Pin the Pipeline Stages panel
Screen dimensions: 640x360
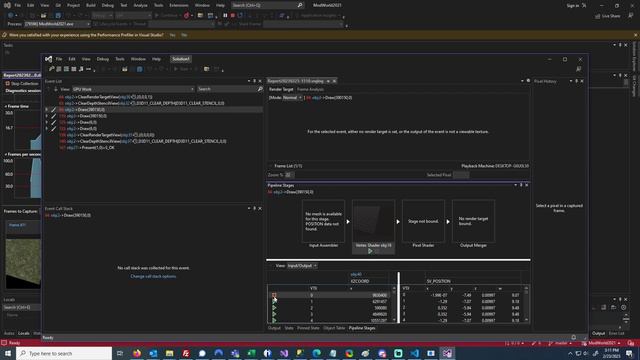(x=521, y=185)
